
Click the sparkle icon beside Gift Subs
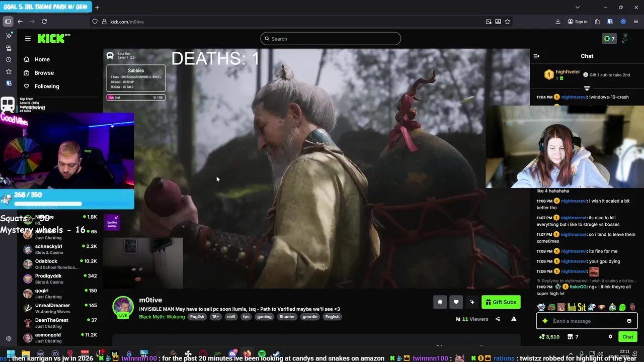pyautogui.click(x=472, y=302)
